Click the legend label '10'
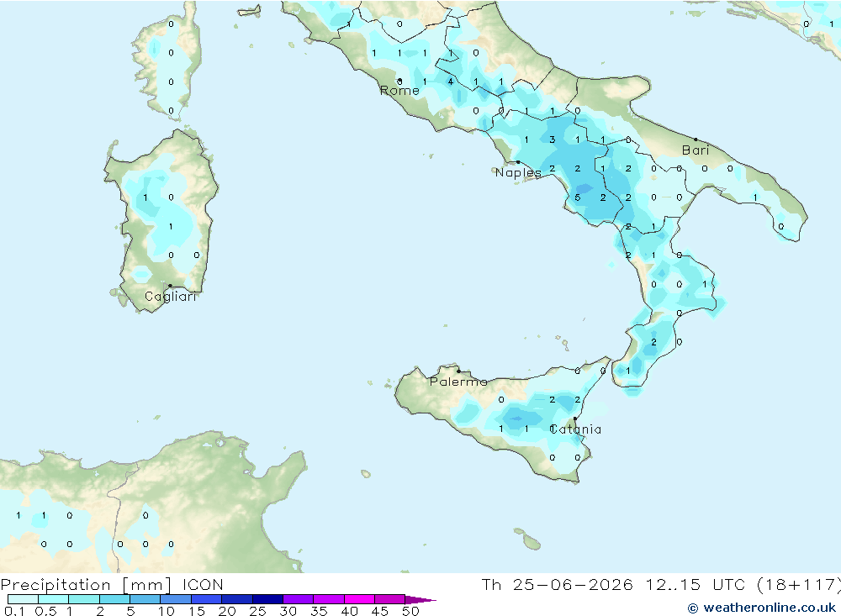Image resolution: width=841 pixels, height=616 pixels. (167, 611)
